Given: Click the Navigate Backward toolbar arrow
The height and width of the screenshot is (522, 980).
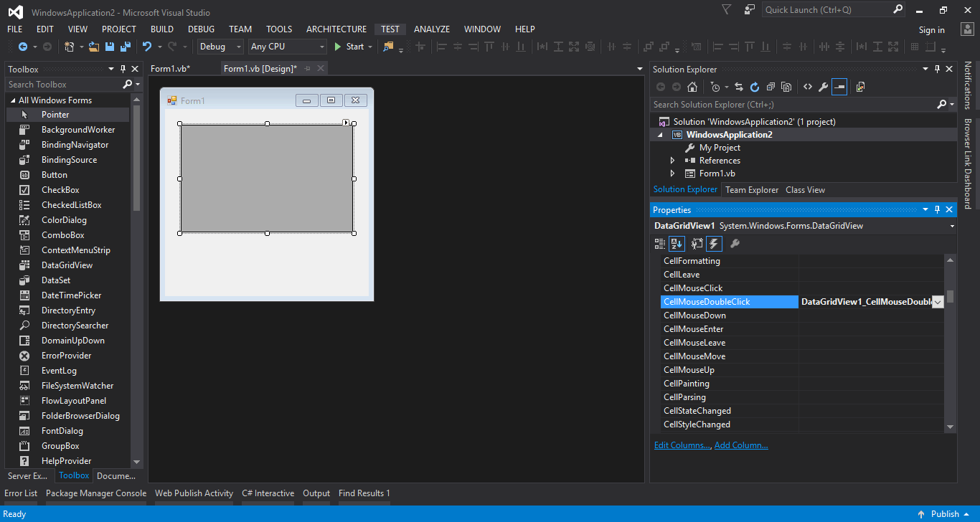Looking at the screenshot, I should tap(22, 47).
